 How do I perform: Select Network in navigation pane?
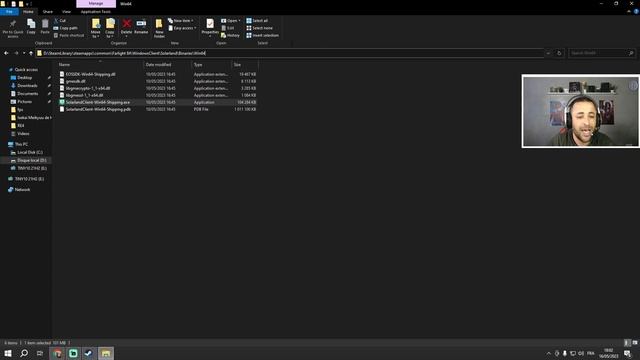(22, 189)
